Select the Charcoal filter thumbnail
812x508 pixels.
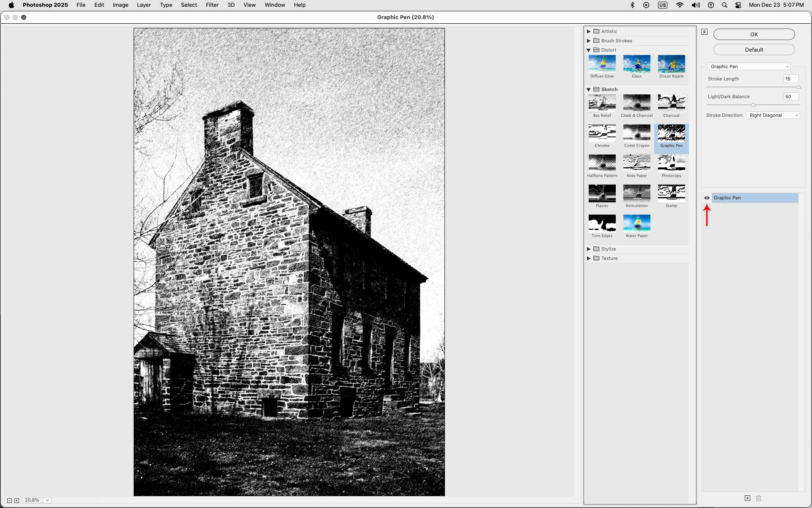(x=671, y=103)
